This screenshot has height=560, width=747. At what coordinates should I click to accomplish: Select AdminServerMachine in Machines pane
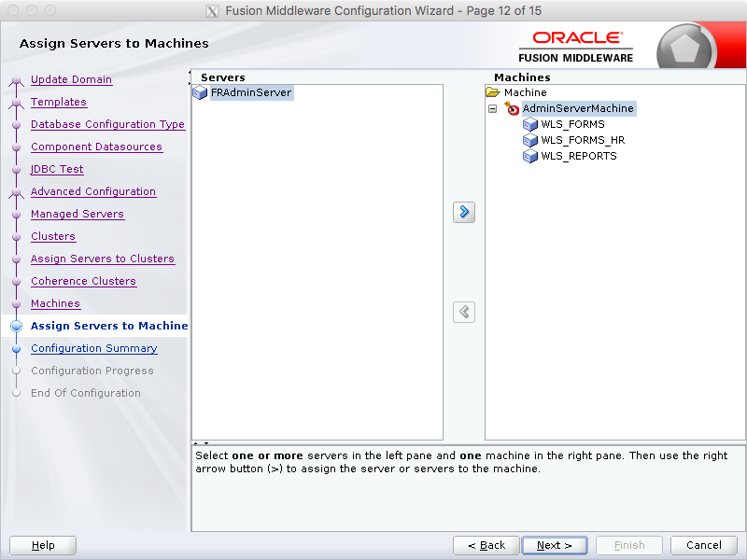pos(578,108)
